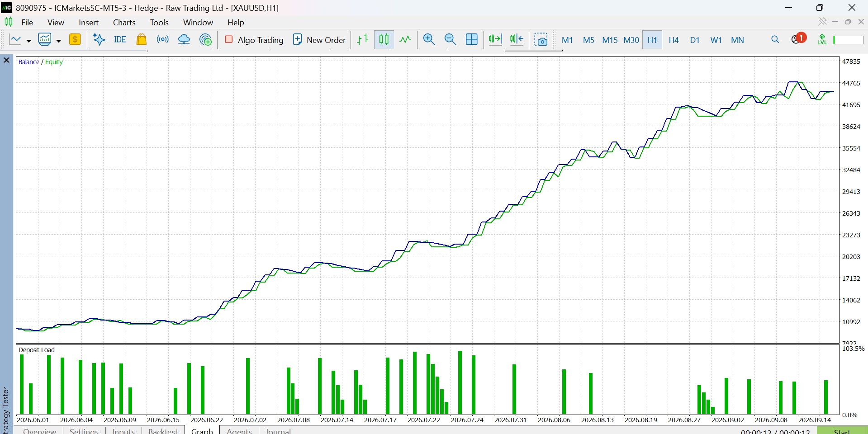Viewport: 868px width, 434px height.
Task: Toggle chart auto scroll to end
Action: click(495, 40)
